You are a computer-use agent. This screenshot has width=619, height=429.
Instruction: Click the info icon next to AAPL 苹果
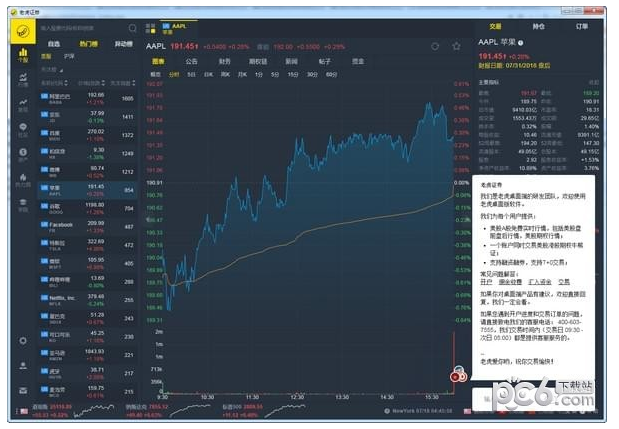[x=521, y=43]
